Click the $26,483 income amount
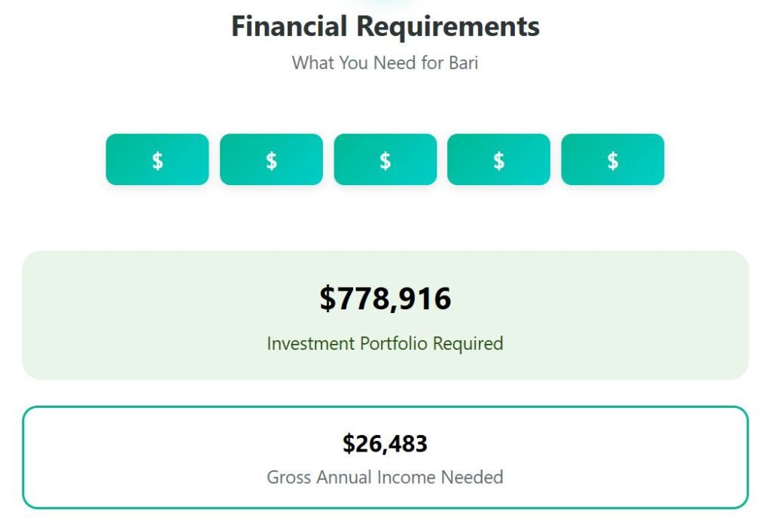 (x=385, y=444)
